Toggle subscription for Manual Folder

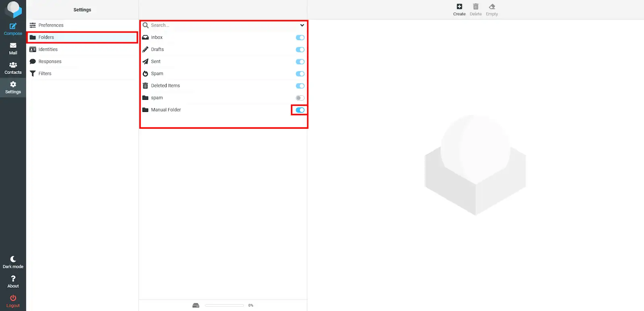[x=300, y=110]
